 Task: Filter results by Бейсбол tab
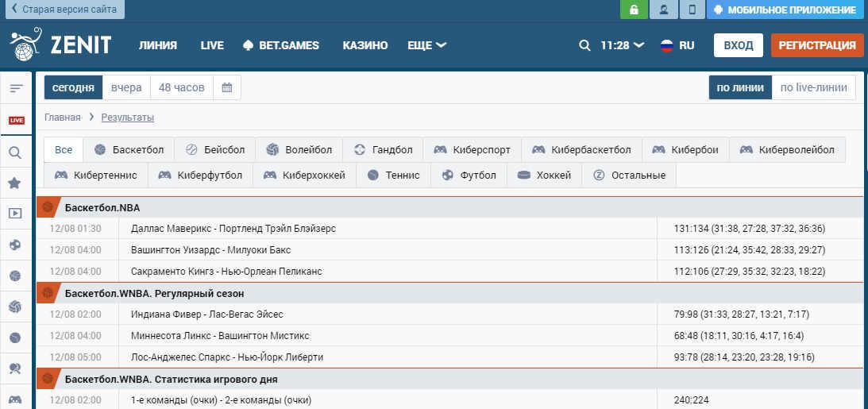[214, 150]
